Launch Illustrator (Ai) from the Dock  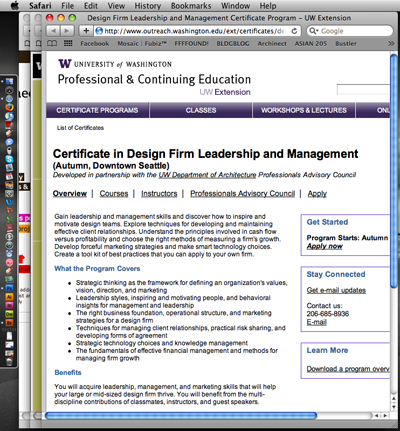(x=9, y=297)
